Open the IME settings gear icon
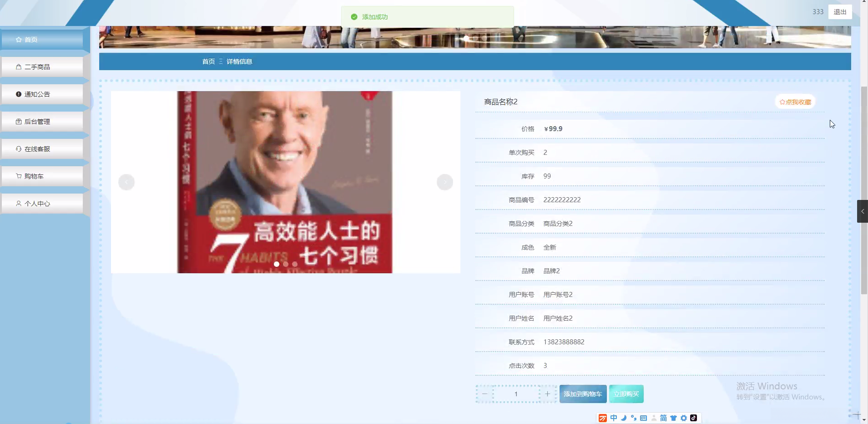Image resolution: width=868 pixels, height=424 pixels. point(684,418)
